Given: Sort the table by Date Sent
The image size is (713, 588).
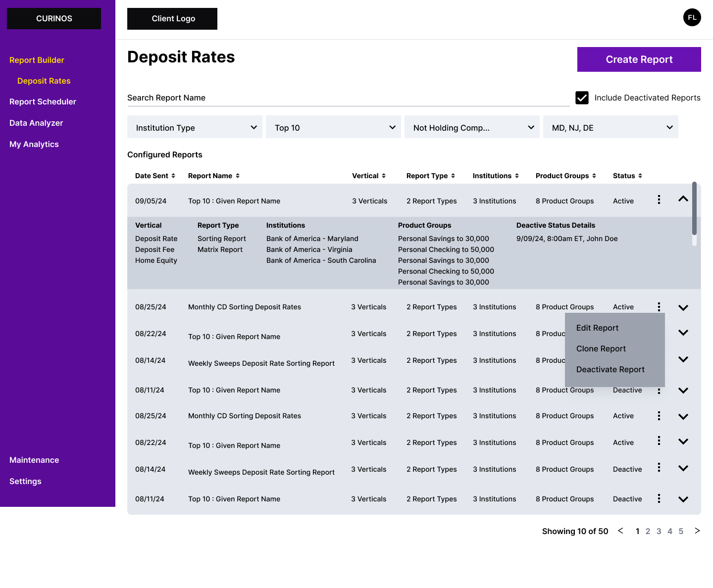Looking at the screenshot, I should [173, 176].
